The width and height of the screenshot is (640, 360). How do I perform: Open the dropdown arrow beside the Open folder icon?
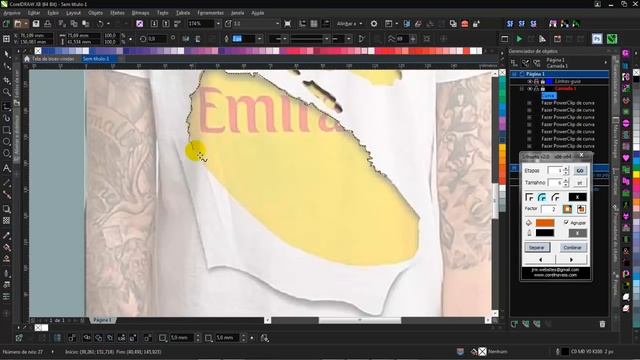pos(26,24)
